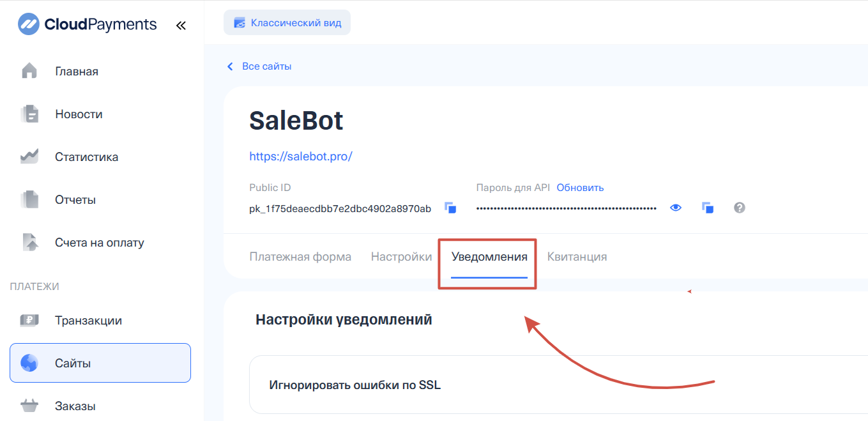The image size is (868, 421).
Task: Open the API password help icon
Action: point(740,208)
